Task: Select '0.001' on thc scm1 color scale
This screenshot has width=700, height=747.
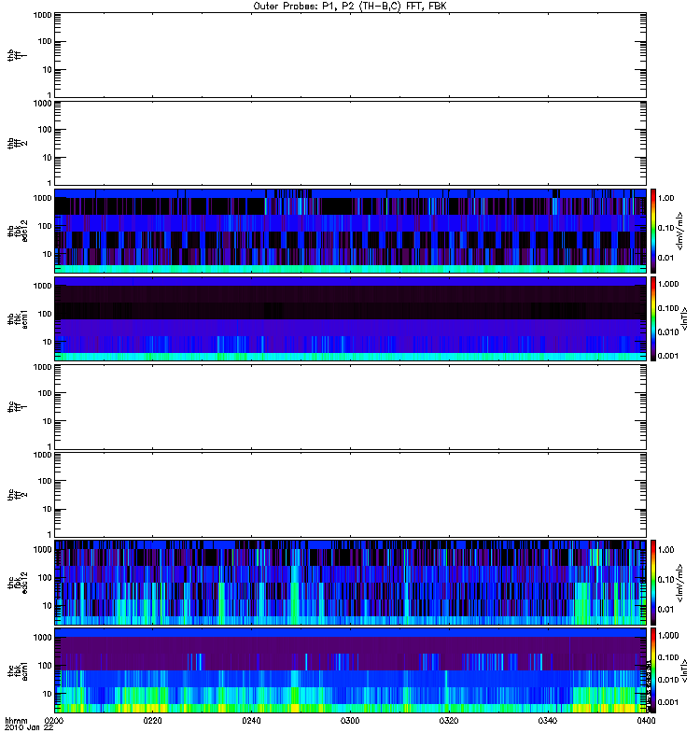Action: tap(668, 702)
